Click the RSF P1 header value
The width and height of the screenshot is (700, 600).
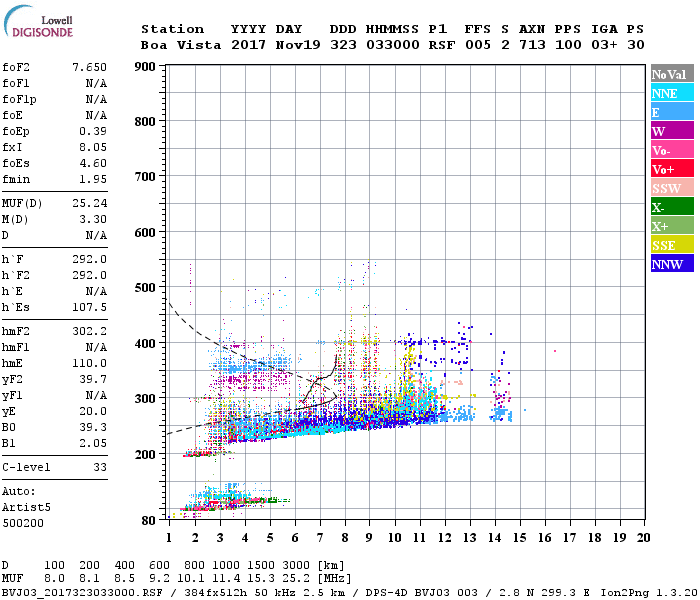pos(442,45)
